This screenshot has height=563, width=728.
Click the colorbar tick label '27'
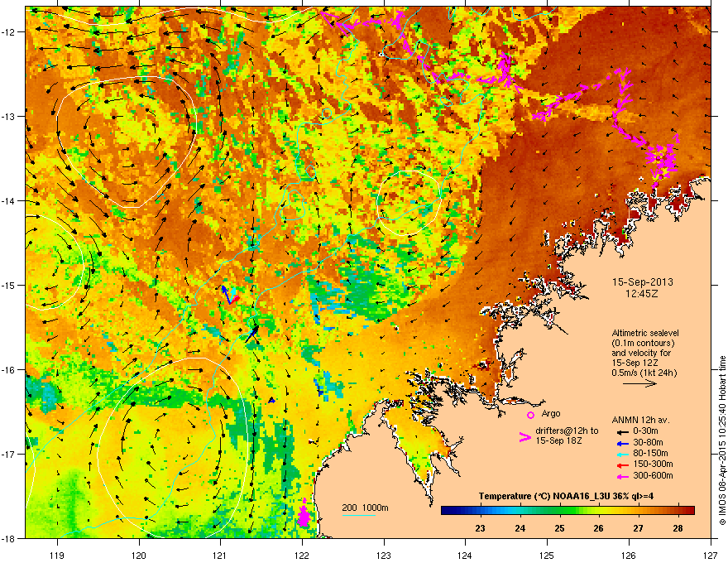[639, 528]
